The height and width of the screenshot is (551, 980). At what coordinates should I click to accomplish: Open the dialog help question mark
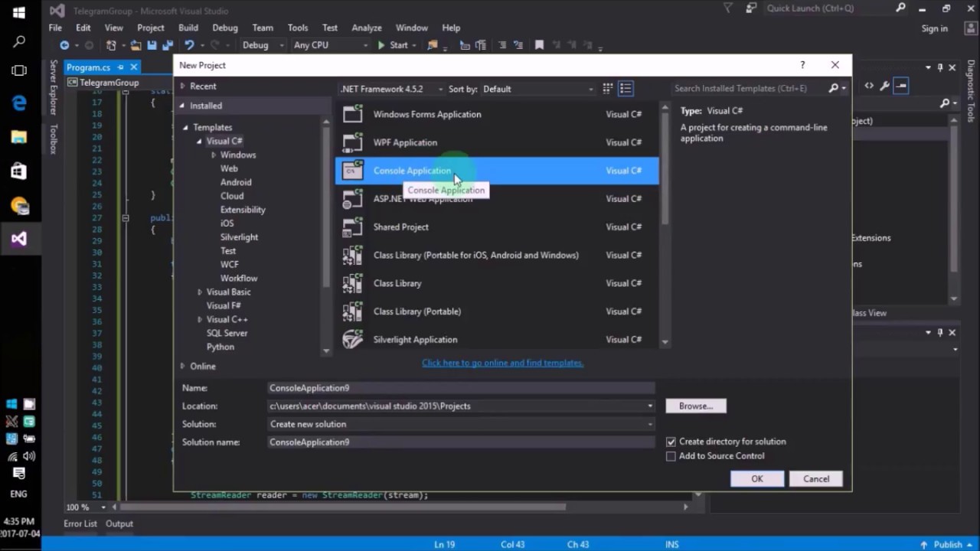(802, 65)
